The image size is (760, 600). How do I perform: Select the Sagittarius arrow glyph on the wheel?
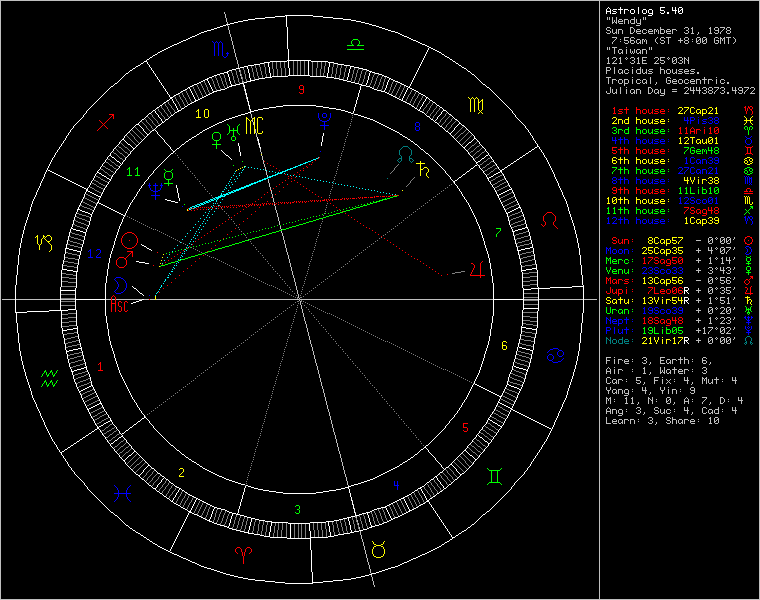[106, 123]
